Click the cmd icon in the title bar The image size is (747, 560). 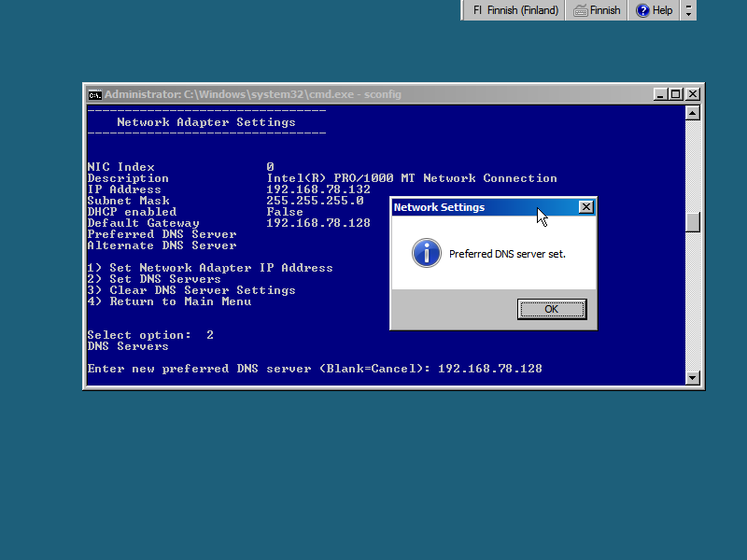(x=94, y=94)
